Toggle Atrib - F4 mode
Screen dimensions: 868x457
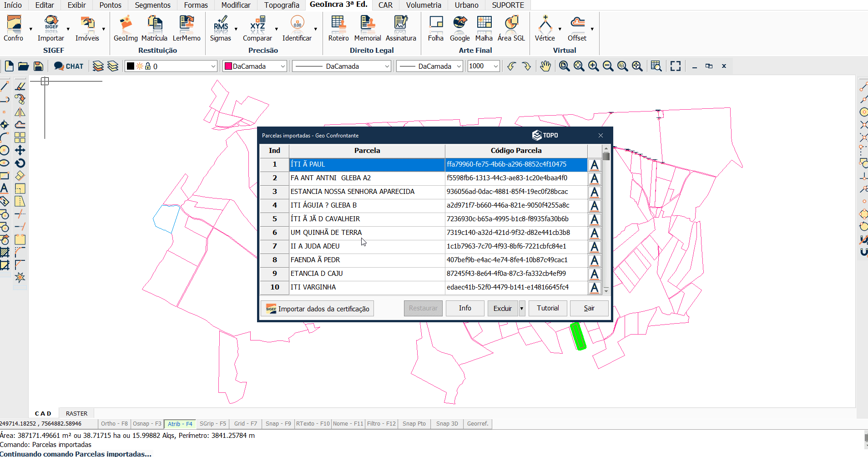[180, 424]
